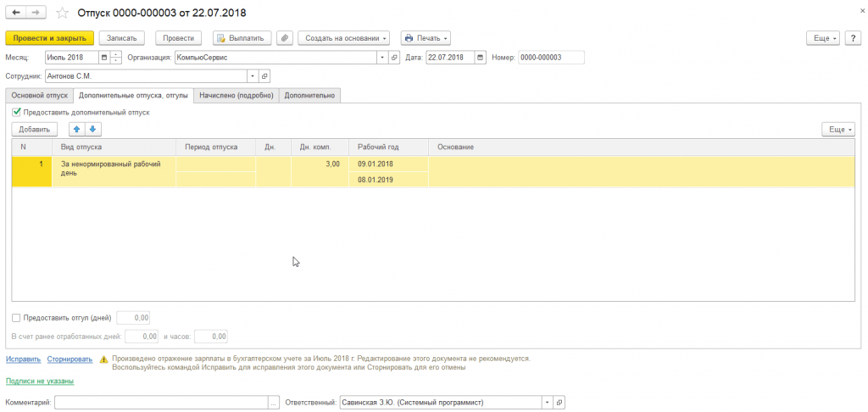Screen dimensions: 868x412
Task: Open the Создать на основании dropdown
Action: (x=344, y=38)
